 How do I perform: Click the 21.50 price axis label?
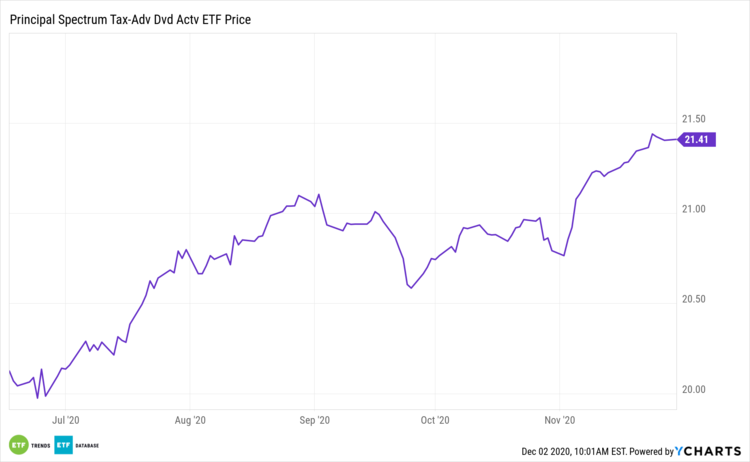pos(694,119)
